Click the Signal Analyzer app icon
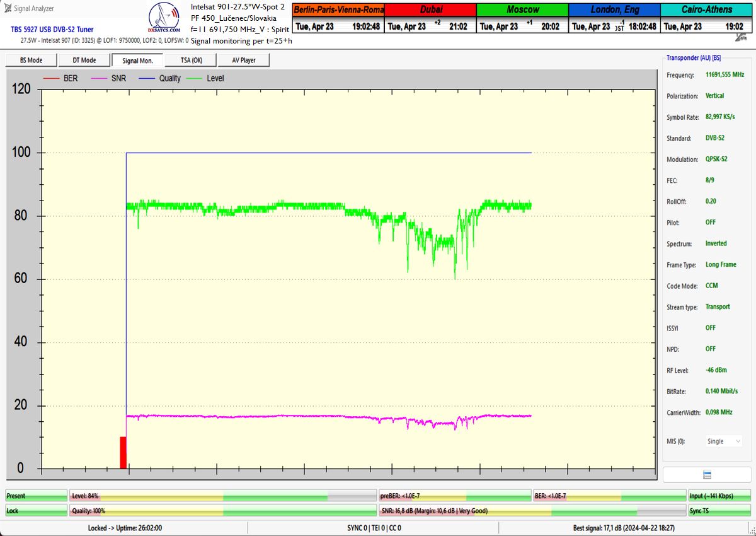Viewport: 756px width, 536px height. click(x=7, y=8)
